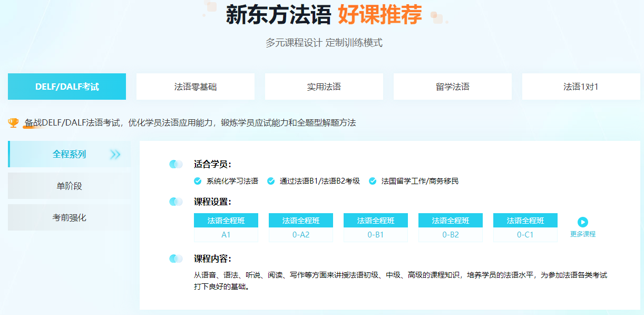Click the trophy icon before 备战DELF/DALF
644x315 pixels.
point(13,123)
